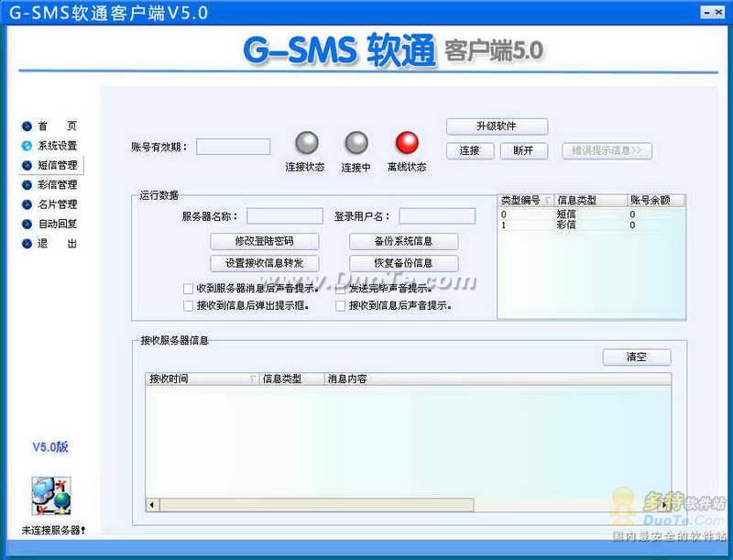
Task: Enable 收到服务器消息后声音提示 checkbox
Action: tap(188, 289)
